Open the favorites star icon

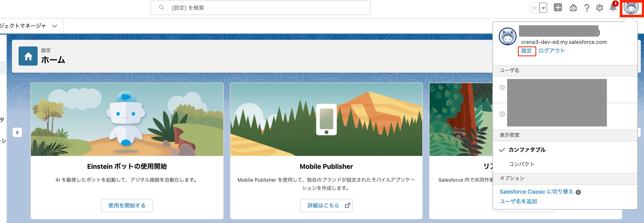click(534, 8)
